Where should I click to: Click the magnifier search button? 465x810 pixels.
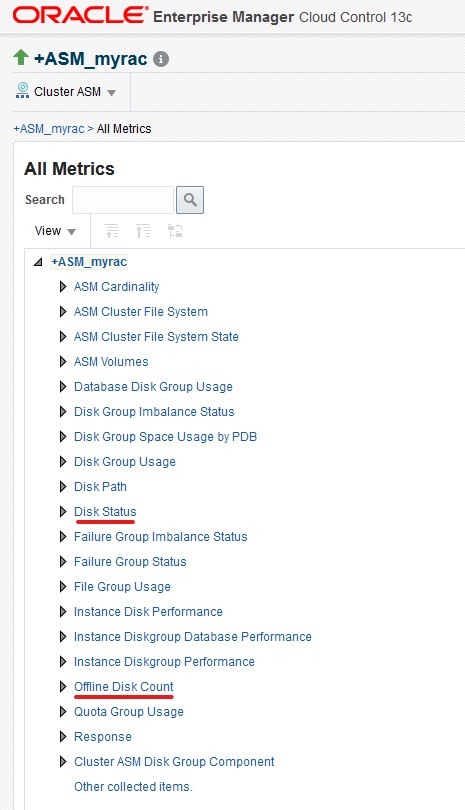(x=190, y=200)
